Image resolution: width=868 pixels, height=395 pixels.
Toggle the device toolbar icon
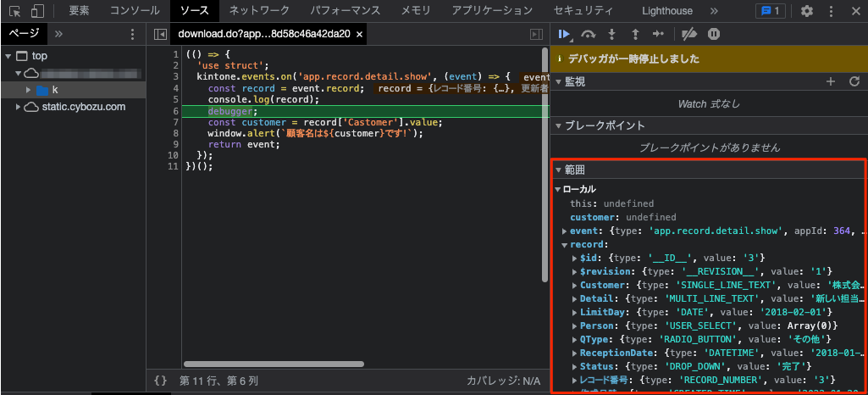(37, 10)
